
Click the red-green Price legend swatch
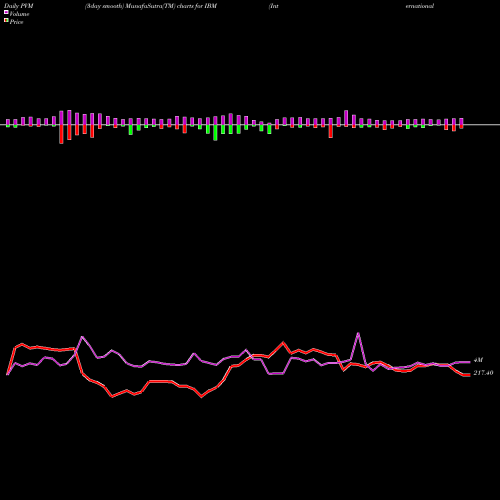click(x=6, y=21)
